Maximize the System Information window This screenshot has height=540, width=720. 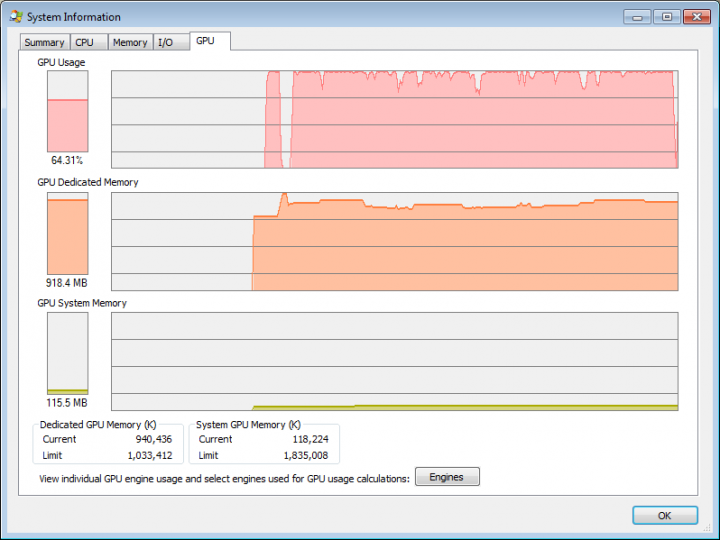point(667,17)
